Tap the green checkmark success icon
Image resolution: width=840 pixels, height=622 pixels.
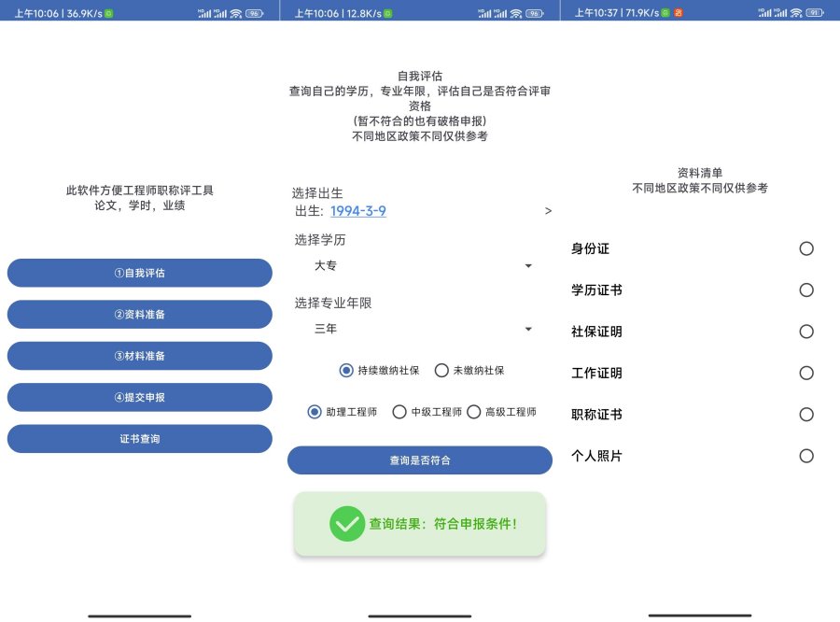tap(346, 524)
